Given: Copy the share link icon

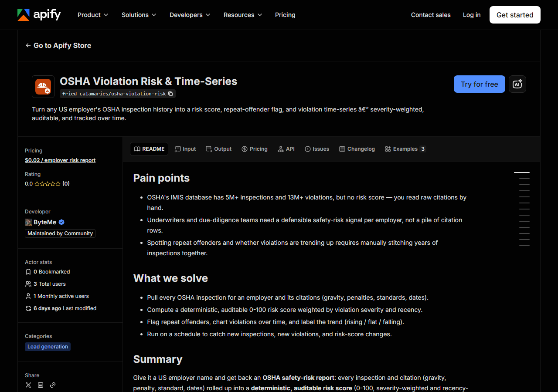Looking at the screenshot, I should [x=53, y=385].
